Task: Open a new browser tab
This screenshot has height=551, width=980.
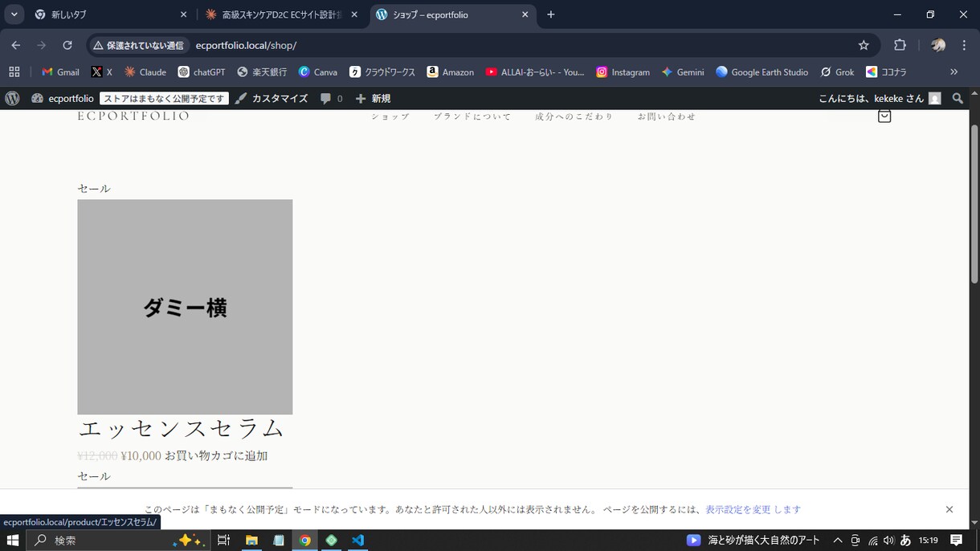Action: click(551, 14)
